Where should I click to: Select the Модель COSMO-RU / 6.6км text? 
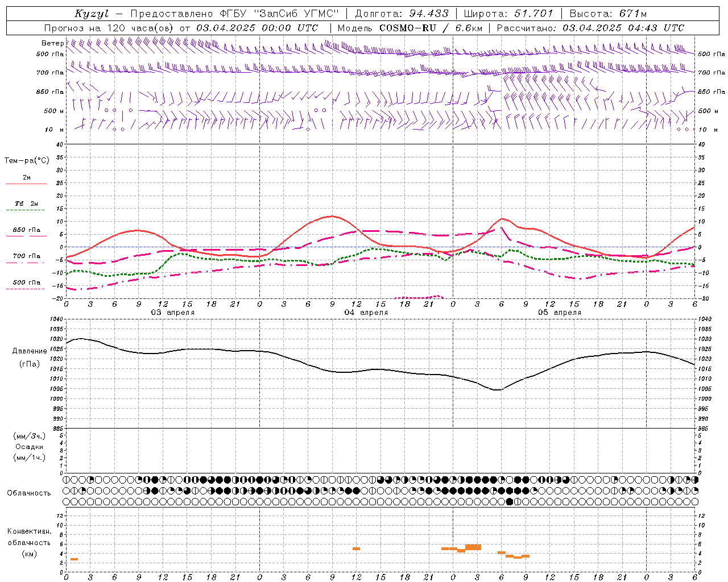pos(410,28)
